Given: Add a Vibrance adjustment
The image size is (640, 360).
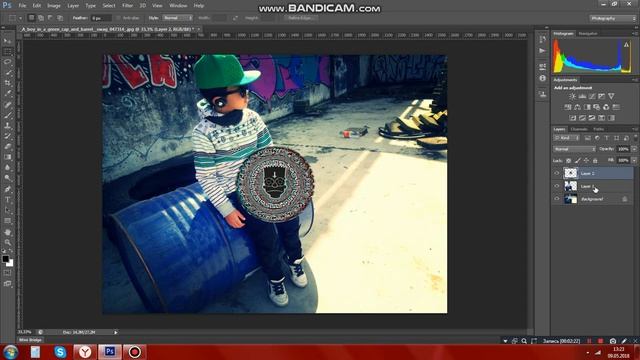Looking at the screenshot, I should click(611, 96).
